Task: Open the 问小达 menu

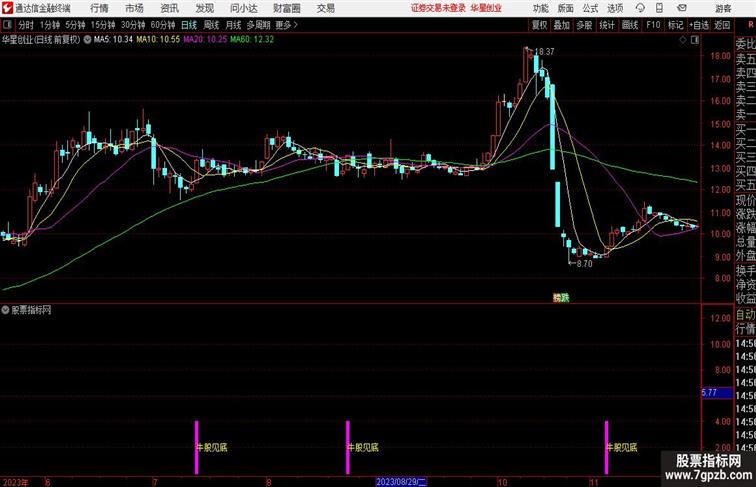Action: (x=243, y=8)
